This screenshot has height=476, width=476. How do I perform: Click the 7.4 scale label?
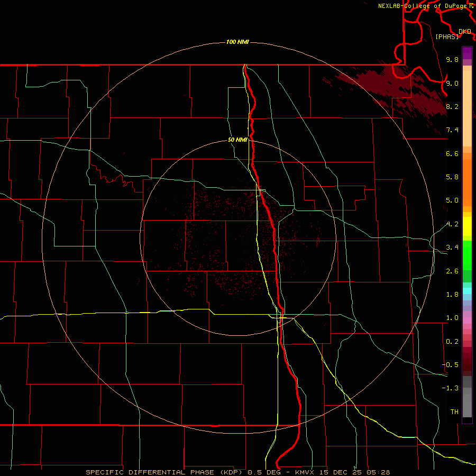(x=452, y=130)
